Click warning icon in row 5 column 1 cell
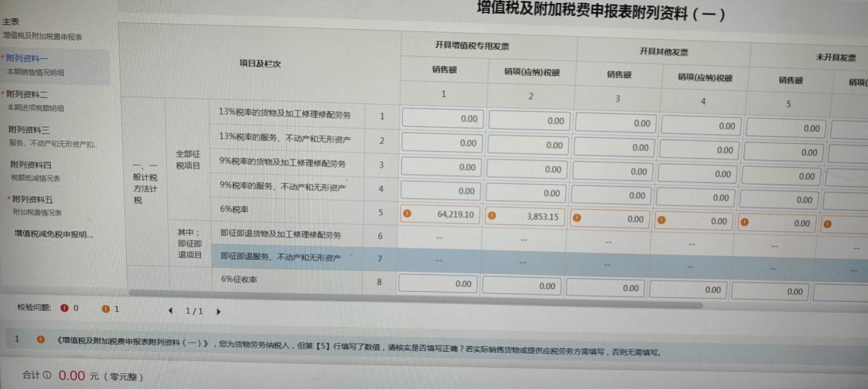Image resolution: width=868 pixels, height=389 pixels. pos(408,213)
